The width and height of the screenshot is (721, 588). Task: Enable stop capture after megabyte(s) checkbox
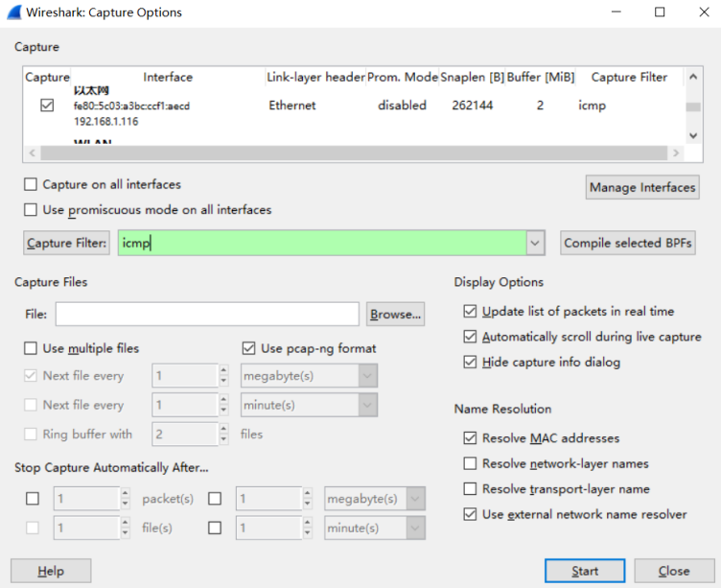pos(215,499)
